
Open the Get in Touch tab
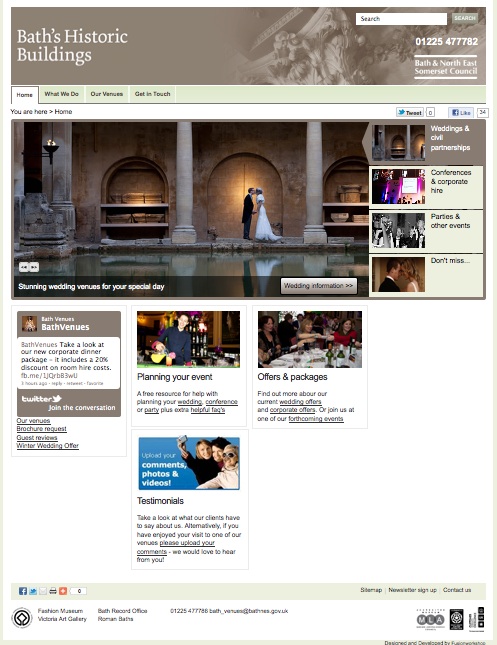coord(152,94)
